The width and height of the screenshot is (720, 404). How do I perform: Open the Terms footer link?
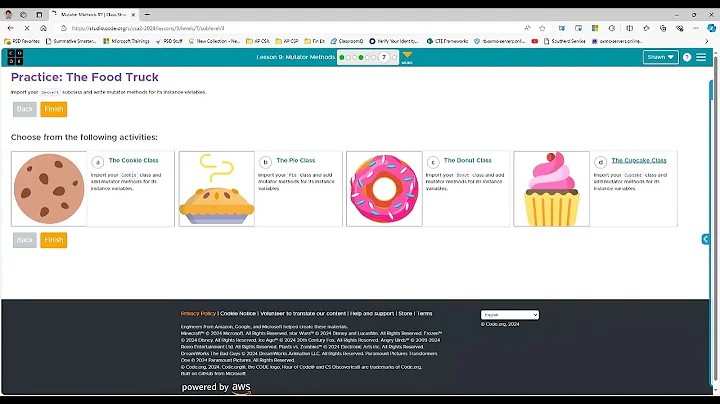[x=424, y=314]
